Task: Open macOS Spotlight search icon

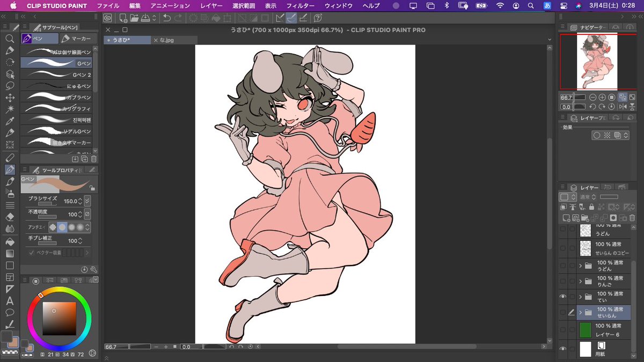Action: [x=530, y=5]
